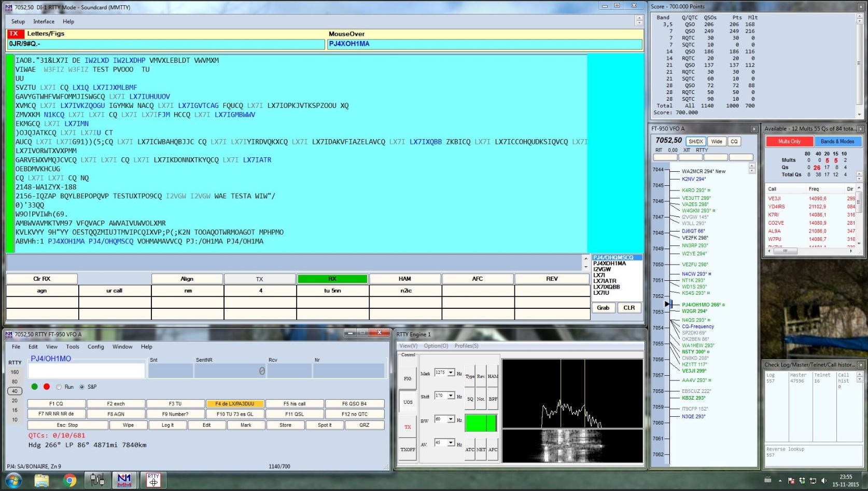Open the Mark frequency dropdown

point(451,373)
